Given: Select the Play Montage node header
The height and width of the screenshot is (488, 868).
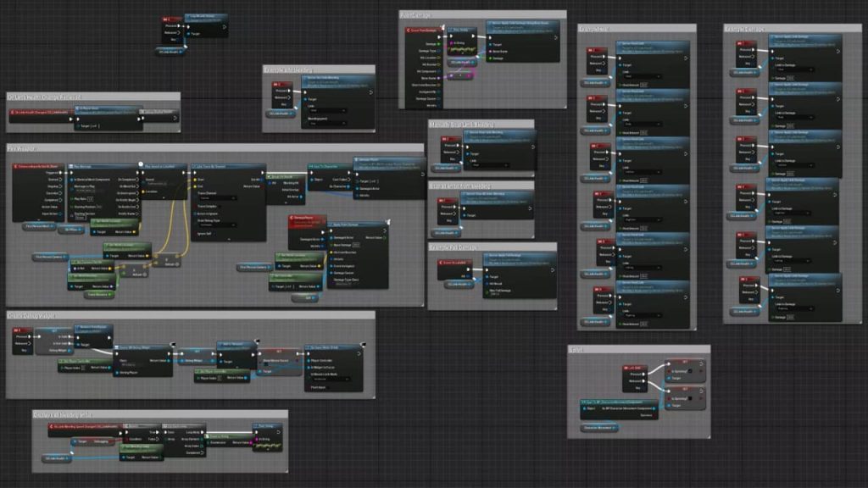Looking at the screenshot, I should (x=104, y=167).
